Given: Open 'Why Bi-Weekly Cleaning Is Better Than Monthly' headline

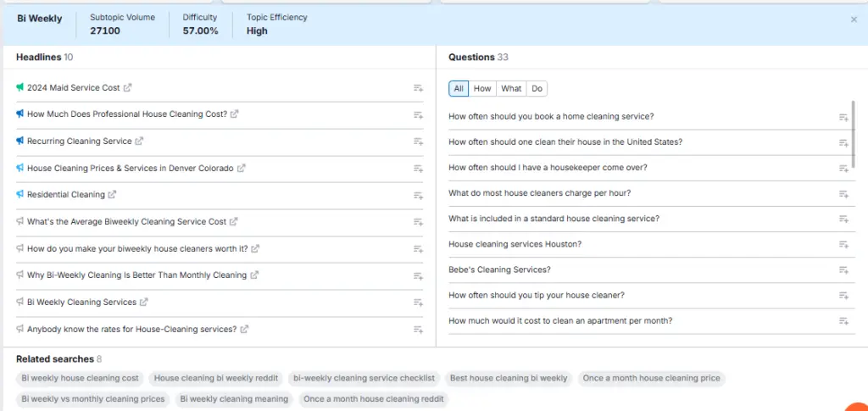Looking at the screenshot, I should click(x=136, y=275).
